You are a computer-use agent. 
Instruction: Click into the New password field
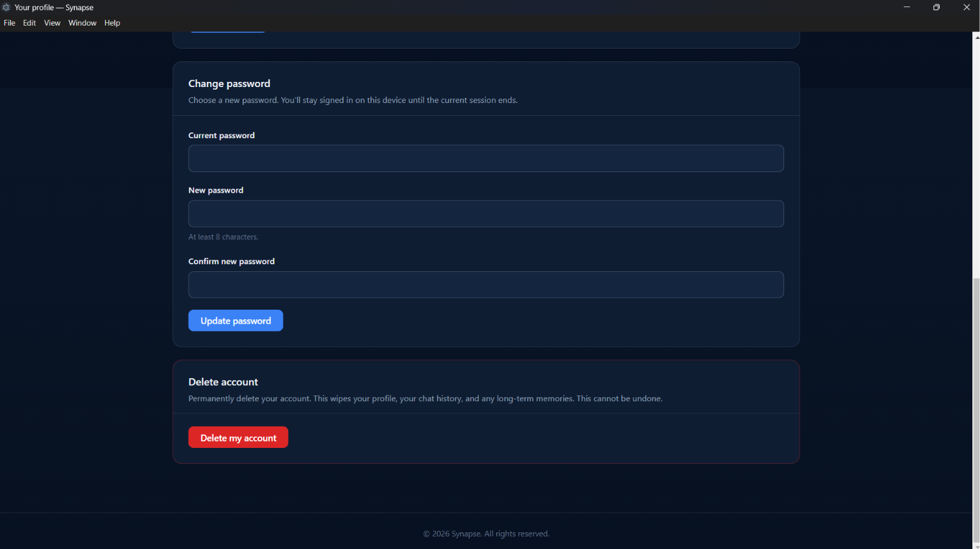(486, 214)
